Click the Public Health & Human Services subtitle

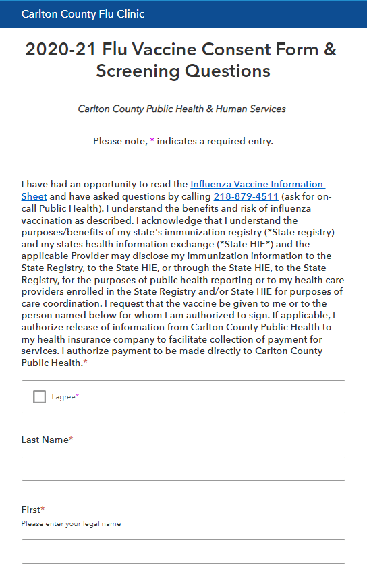pos(181,109)
